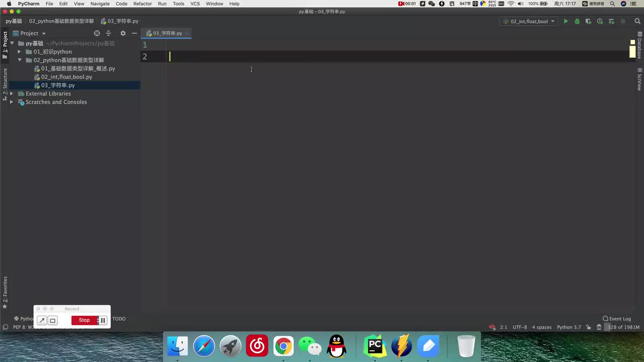Screen dimensions: 644x362
Task: Select the arrow tool in Record window
Action: [x=42, y=320]
